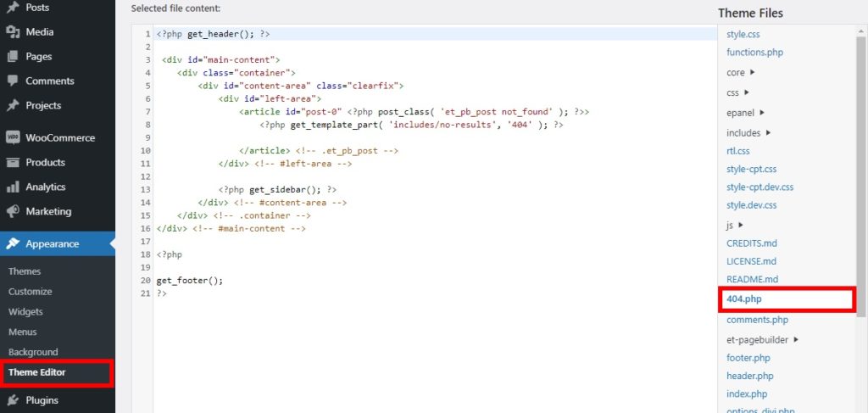Open rtl.css theme file
The height and width of the screenshot is (413, 868).
[738, 151]
